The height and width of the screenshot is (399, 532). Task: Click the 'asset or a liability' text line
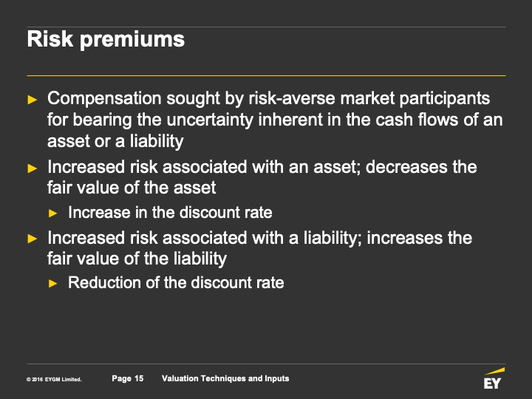coord(115,140)
